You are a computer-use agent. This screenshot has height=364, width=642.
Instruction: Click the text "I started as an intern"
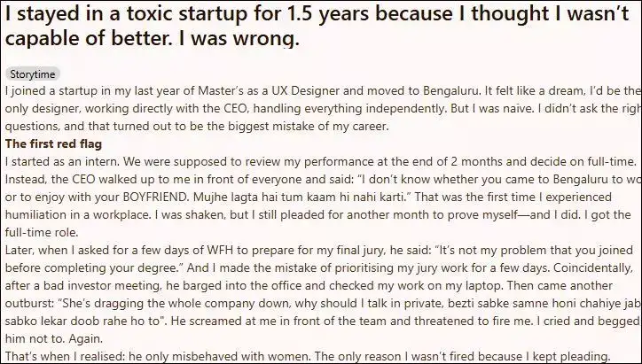tap(62, 161)
